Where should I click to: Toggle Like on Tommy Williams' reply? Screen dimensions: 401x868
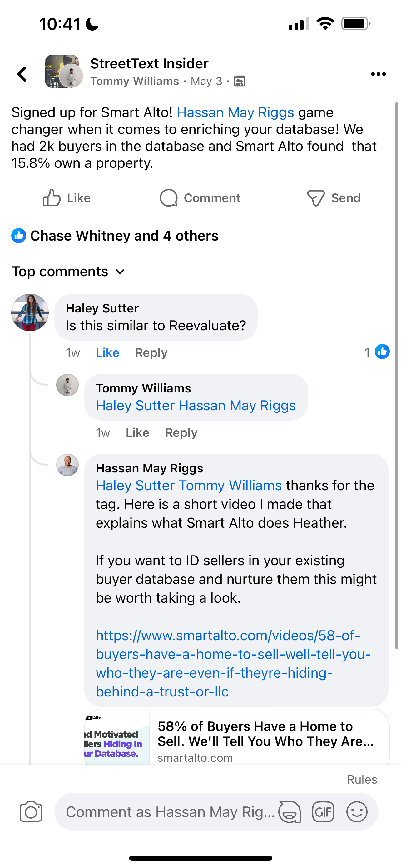[x=137, y=432]
